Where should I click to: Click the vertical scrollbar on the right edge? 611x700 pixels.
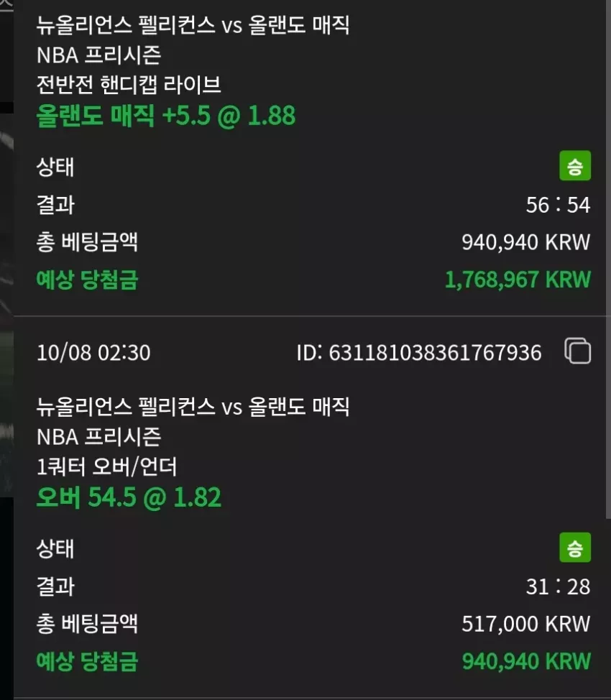click(608, 259)
